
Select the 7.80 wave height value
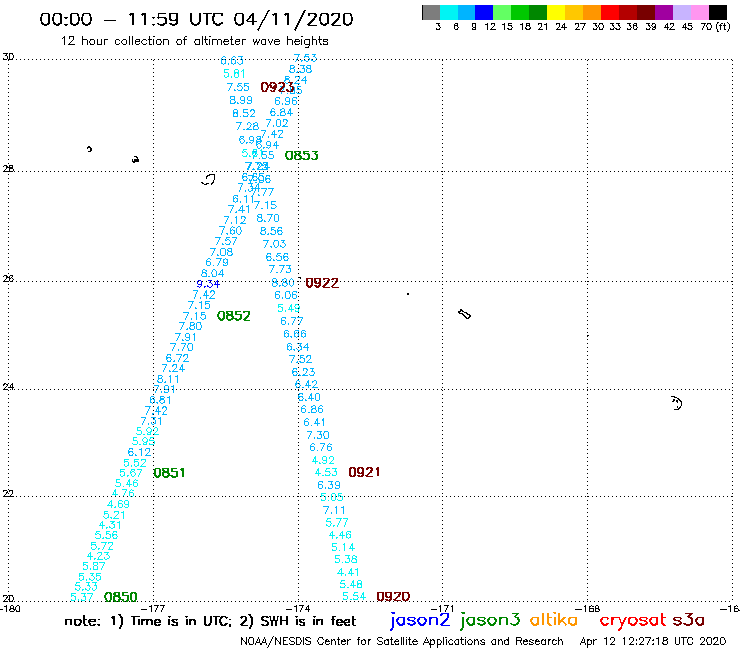[x=190, y=326]
